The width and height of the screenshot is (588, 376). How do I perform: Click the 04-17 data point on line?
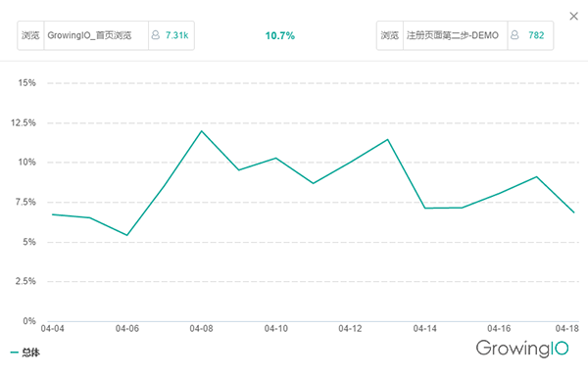537,177
